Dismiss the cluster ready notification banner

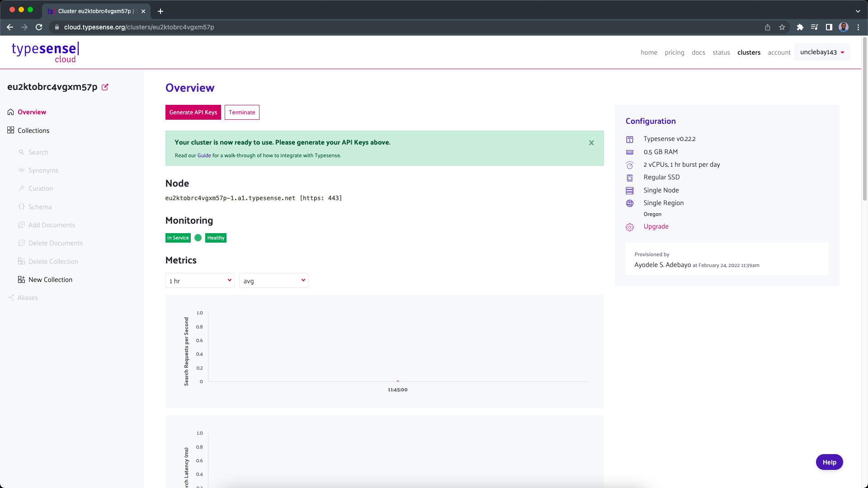(591, 143)
